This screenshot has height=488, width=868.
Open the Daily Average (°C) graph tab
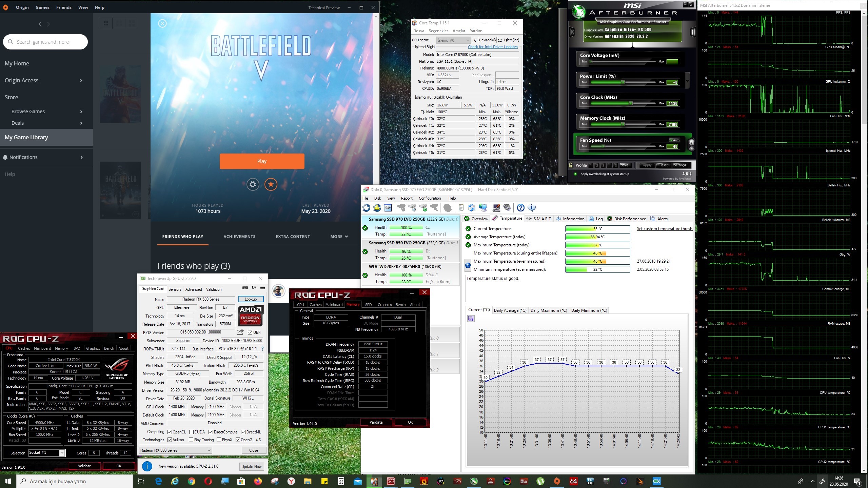[510, 310]
